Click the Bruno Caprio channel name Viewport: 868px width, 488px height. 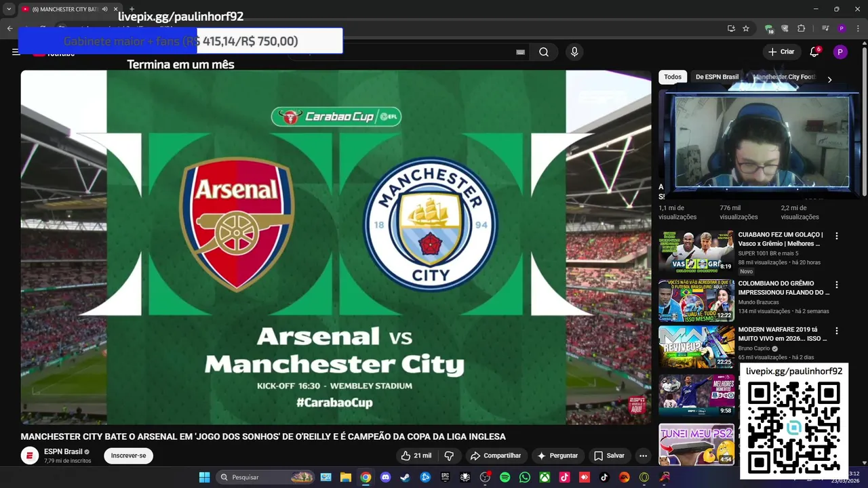pos(754,348)
